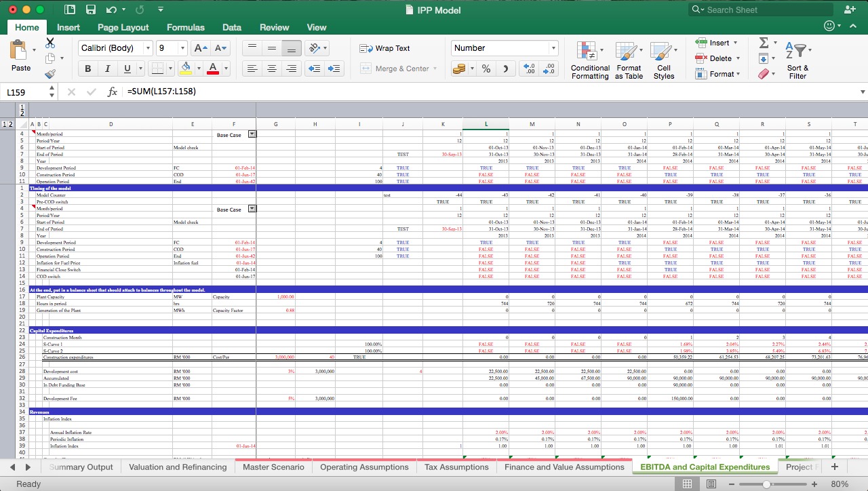Toggle italic formatting
Image resolution: width=868 pixels, height=491 pixels.
(x=107, y=68)
